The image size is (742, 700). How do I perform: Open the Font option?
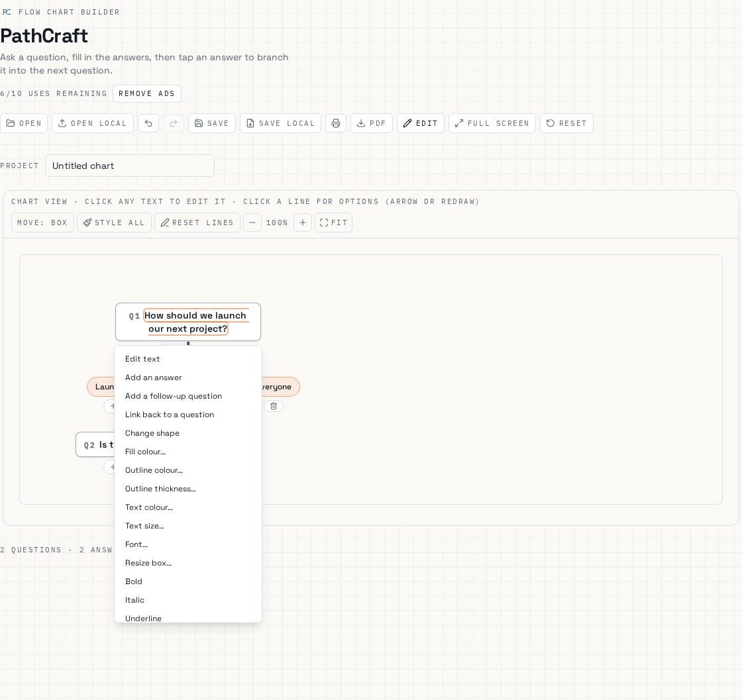(x=188, y=544)
